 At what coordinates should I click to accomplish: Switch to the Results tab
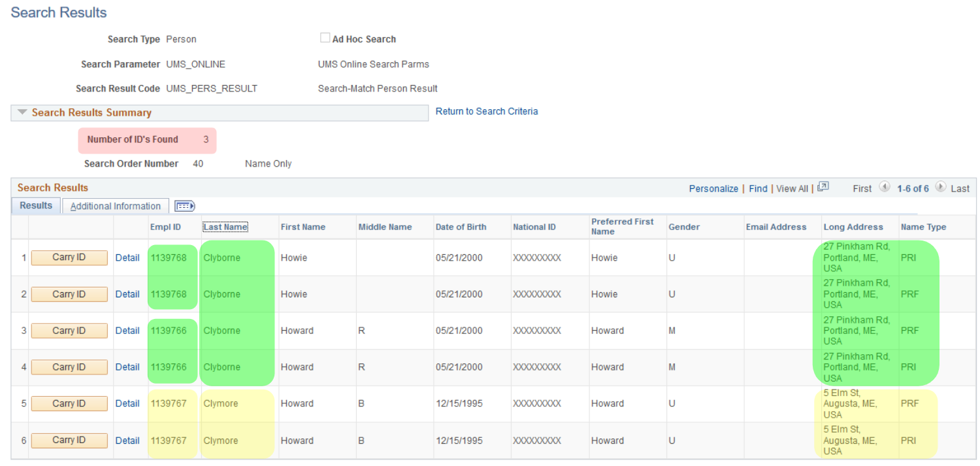point(36,205)
